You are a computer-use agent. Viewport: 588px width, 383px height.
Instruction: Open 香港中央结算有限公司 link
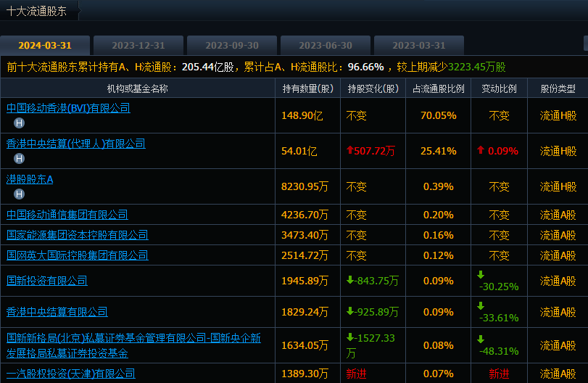tap(57, 312)
